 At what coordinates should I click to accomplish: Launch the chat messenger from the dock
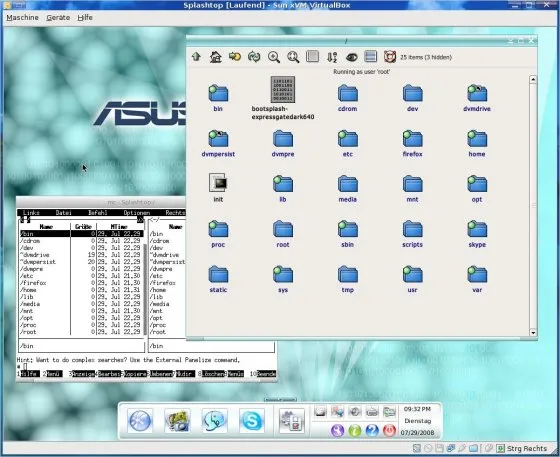215,421
